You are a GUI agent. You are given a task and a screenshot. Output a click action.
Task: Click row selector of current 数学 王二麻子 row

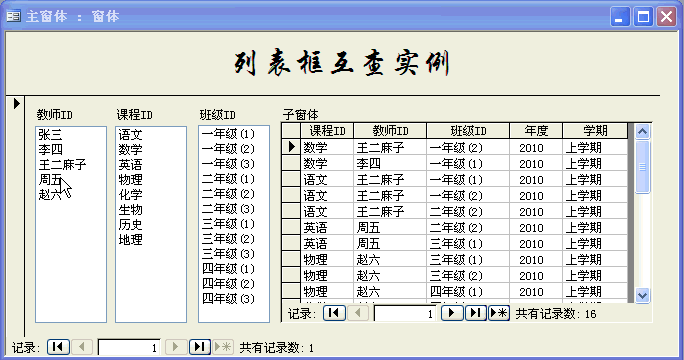click(291, 147)
